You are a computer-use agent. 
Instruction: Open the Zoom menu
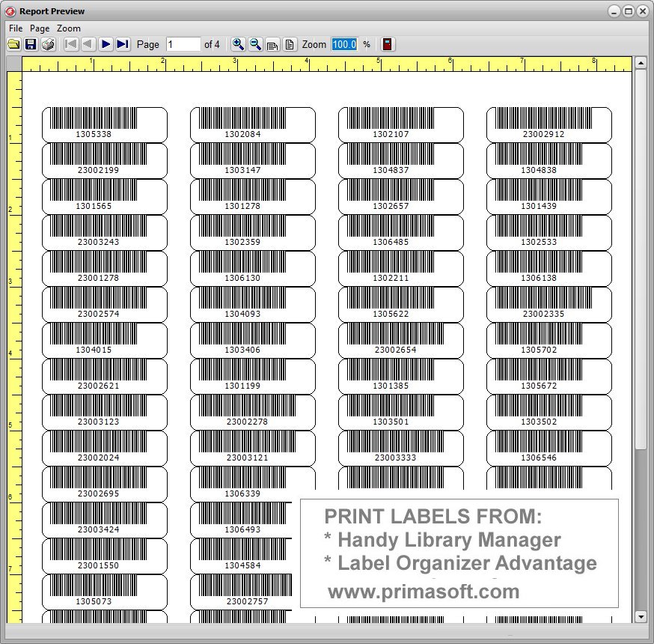(69, 28)
